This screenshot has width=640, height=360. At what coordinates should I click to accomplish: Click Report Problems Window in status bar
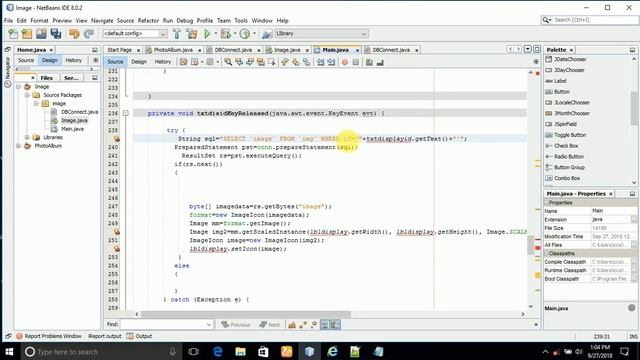pos(49,336)
